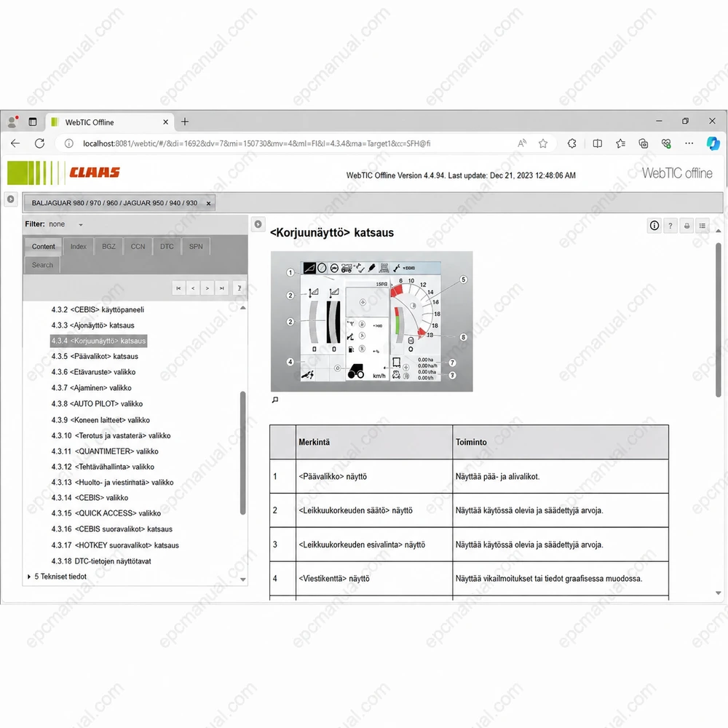Open a new browser tab
This screenshot has height=728, width=728.
185,122
